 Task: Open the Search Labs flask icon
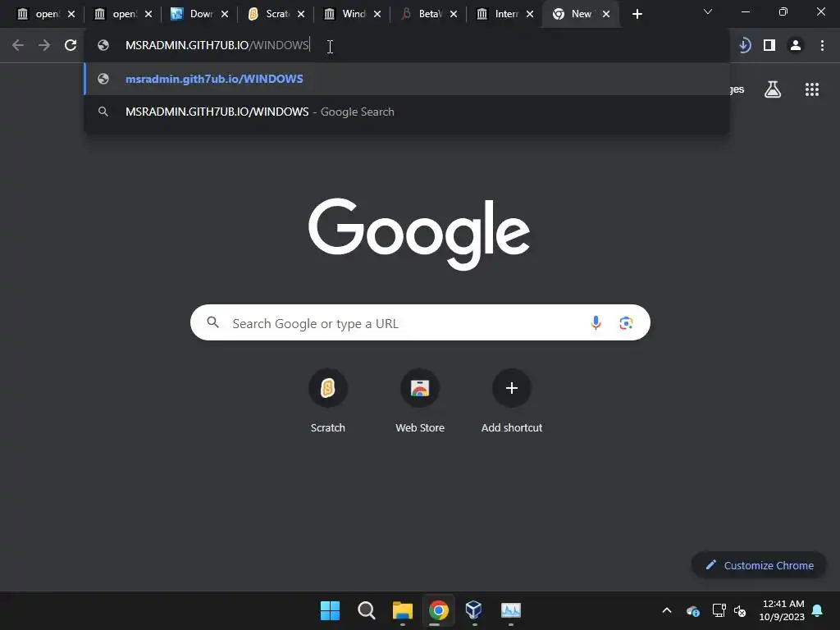pyautogui.click(x=772, y=89)
